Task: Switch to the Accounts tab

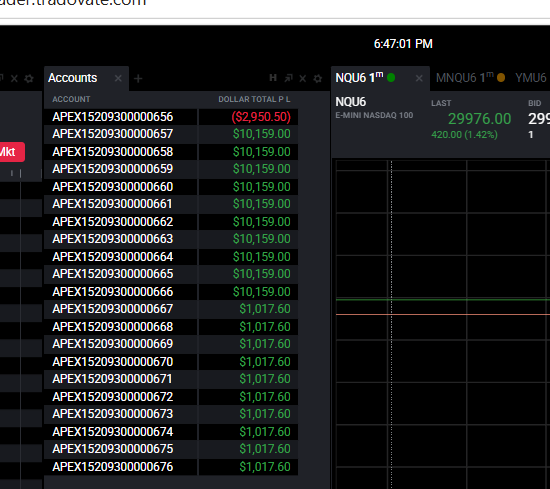Action: pos(73,78)
